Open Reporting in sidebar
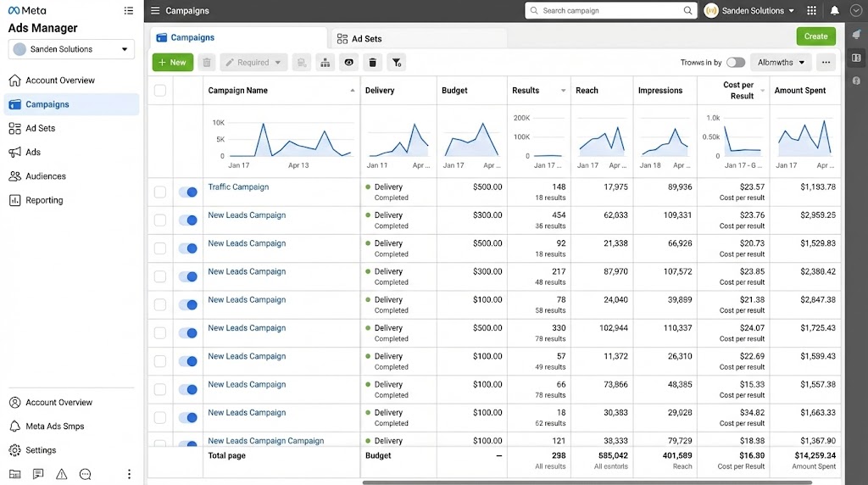Viewport: 868px width, 485px height. 71,200
